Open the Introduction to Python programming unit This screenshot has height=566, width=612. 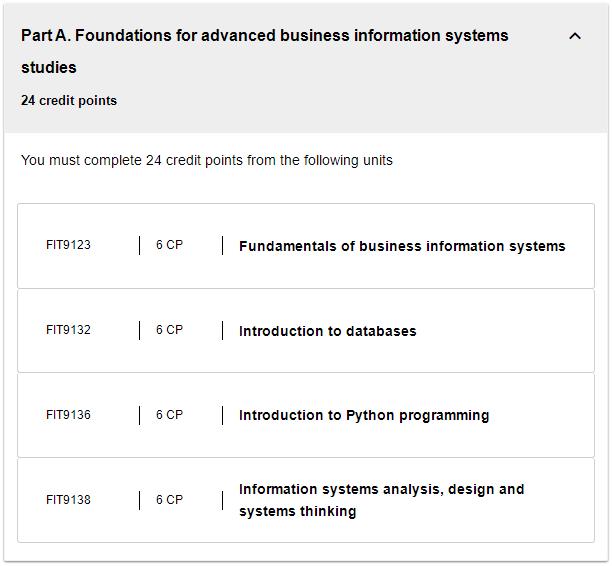point(364,415)
